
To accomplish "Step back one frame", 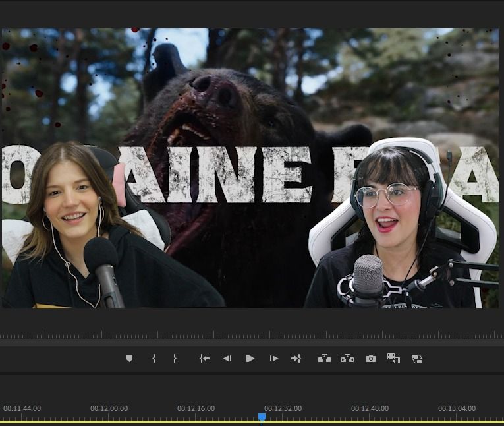I will click(x=227, y=359).
